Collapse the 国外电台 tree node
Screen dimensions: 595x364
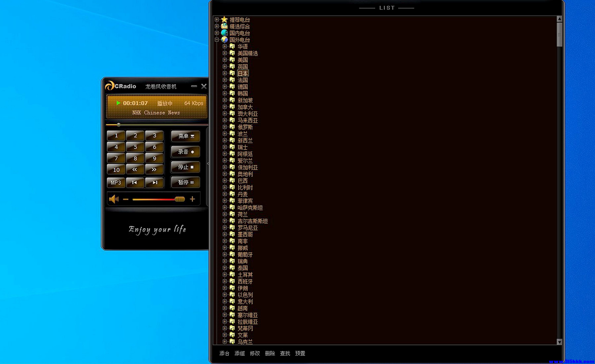click(217, 40)
